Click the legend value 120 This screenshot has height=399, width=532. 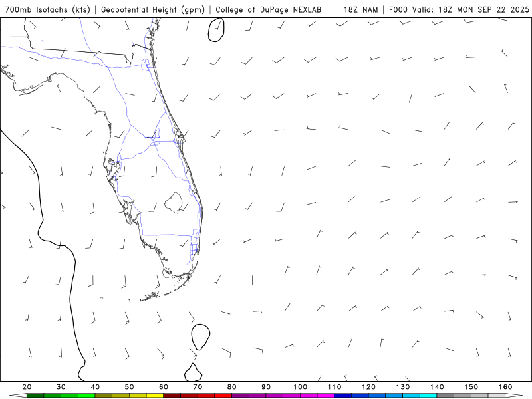coord(368,387)
